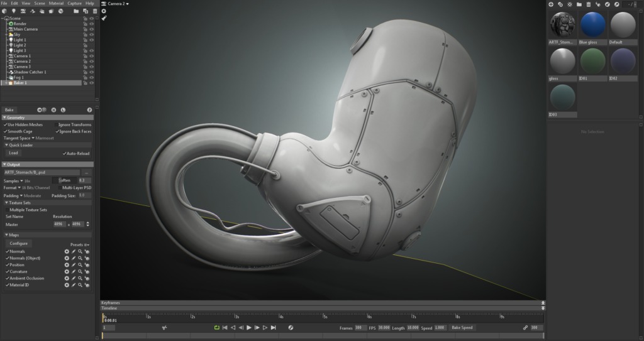The image size is (644, 341).
Task: Add a new camera from toolbar
Action: (x=23, y=11)
